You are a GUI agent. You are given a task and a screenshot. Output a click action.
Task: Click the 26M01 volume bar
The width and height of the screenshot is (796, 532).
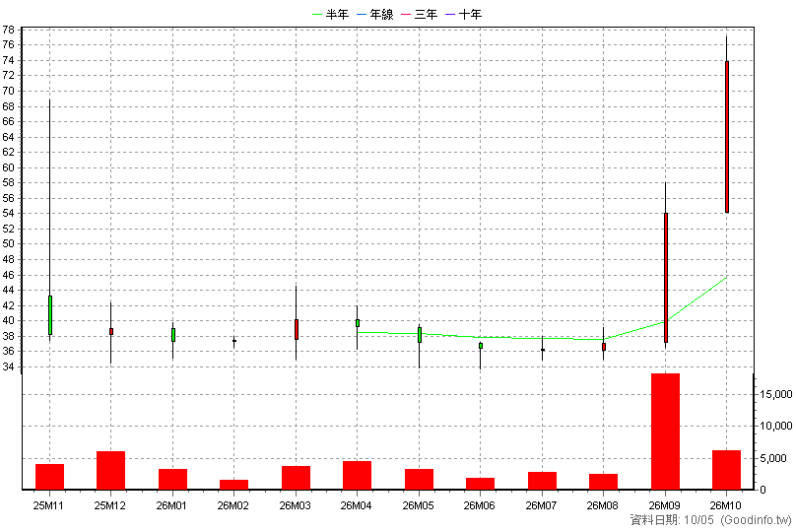tap(172, 479)
